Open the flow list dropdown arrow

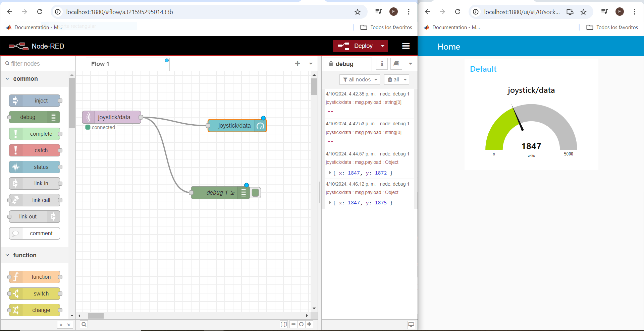pyautogui.click(x=311, y=64)
